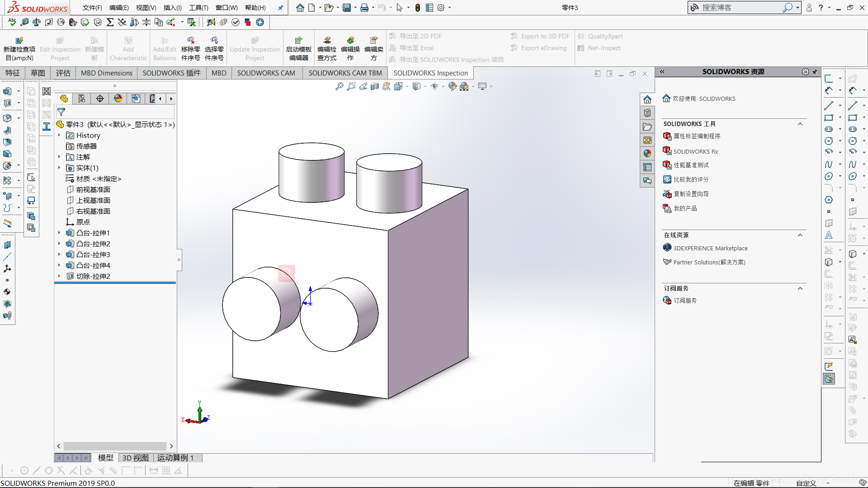Open the 工具(T) menu
Screen dimensions: 868x488
coord(198,8)
